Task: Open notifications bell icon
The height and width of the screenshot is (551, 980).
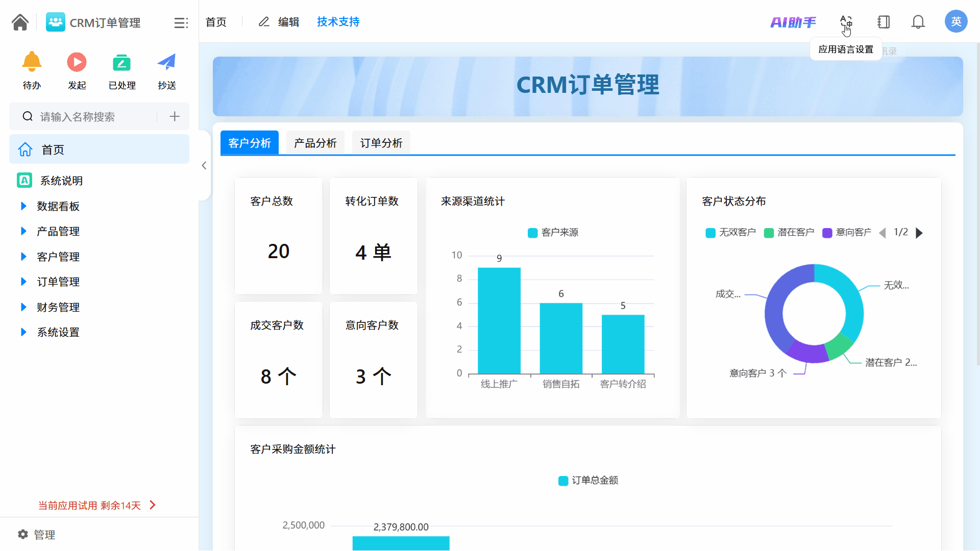Action: 918,22
